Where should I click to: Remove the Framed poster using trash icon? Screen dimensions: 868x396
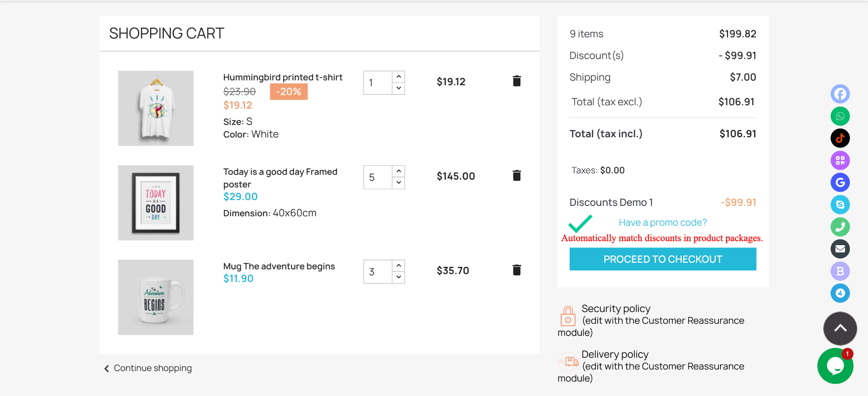pos(517,176)
